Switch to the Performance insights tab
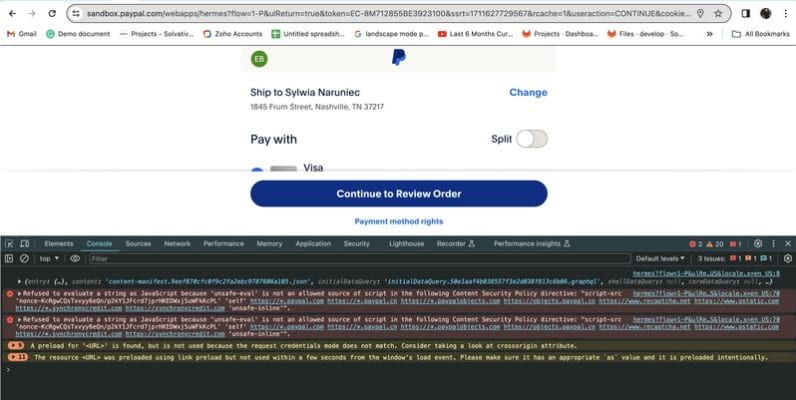The width and height of the screenshot is (796, 400). [x=532, y=244]
